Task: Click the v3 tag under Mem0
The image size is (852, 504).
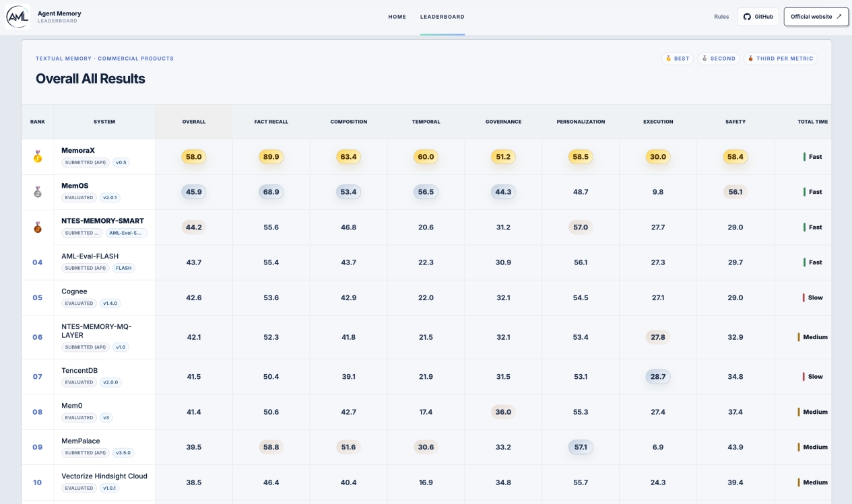Action: click(x=106, y=418)
